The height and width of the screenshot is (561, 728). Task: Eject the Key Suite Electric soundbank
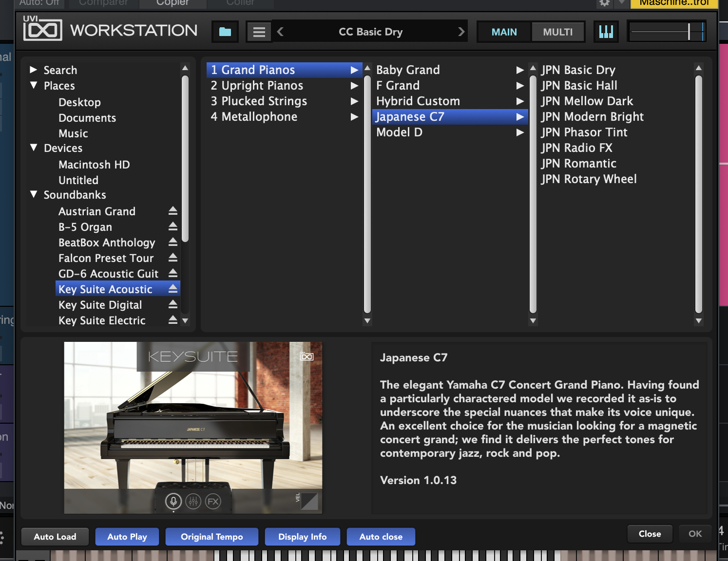coord(173,320)
